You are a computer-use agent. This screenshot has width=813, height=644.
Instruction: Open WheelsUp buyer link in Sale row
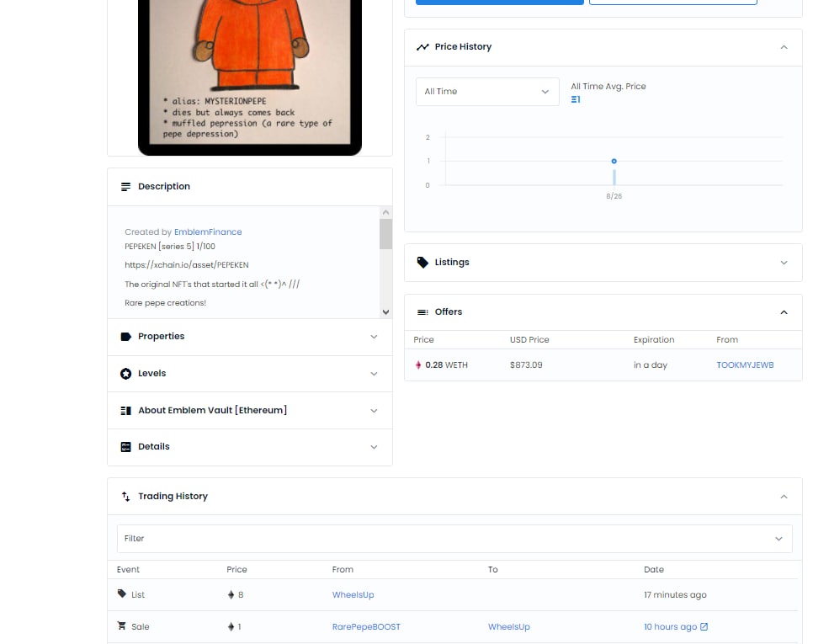pyautogui.click(x=509, y=627)
